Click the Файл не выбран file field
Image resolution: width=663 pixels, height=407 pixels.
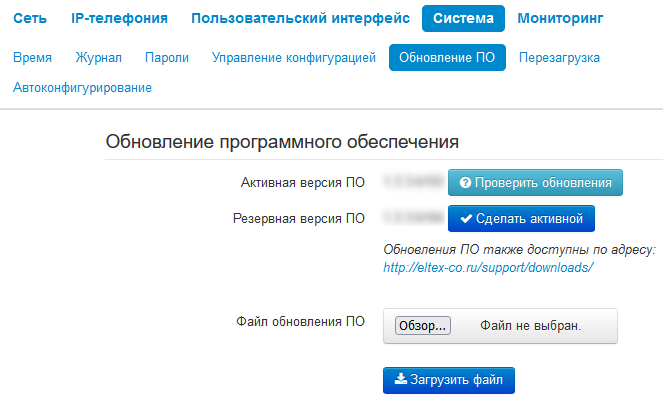coord(530,326)
